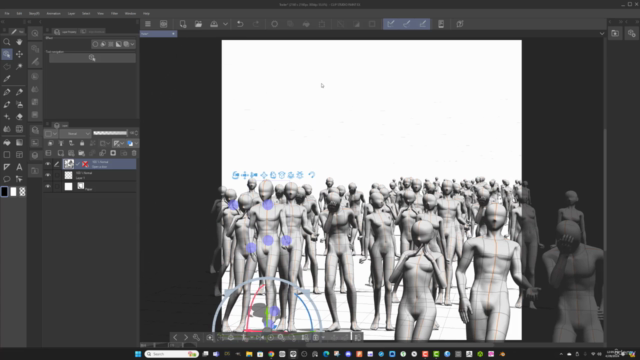640x360 pixels.
Task: Select the Eyedropper tool
Action: click(x=7, y=78)
